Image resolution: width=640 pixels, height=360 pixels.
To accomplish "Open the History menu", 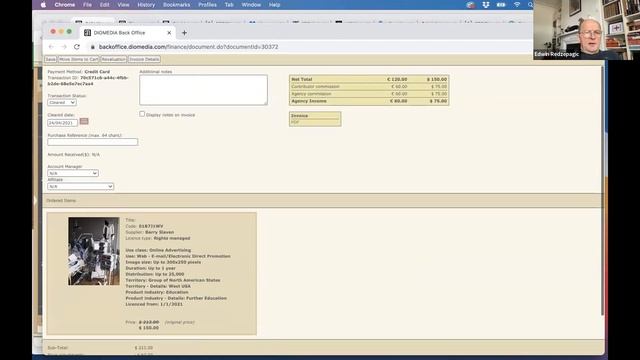I will 146,5.
